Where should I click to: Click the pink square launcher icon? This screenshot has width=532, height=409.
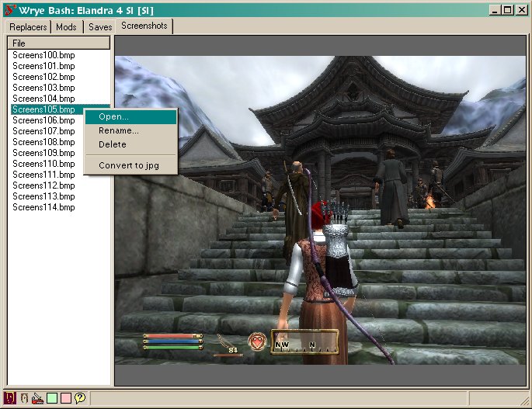66,398
